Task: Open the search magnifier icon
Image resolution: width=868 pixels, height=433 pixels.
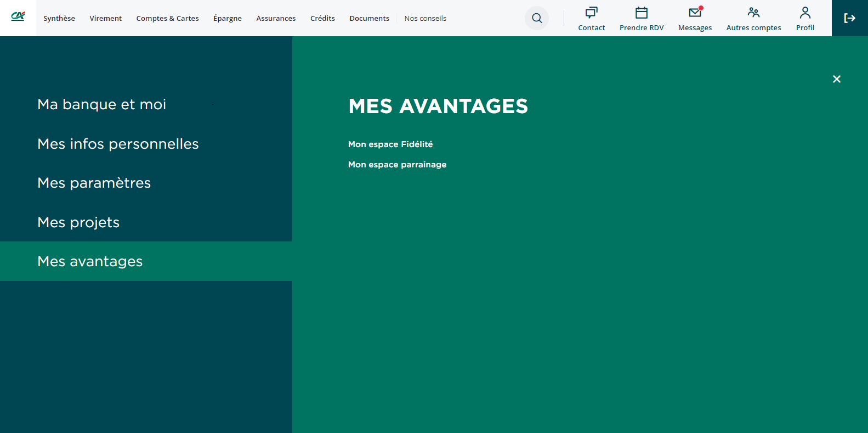Action: [x=537, y=18]
